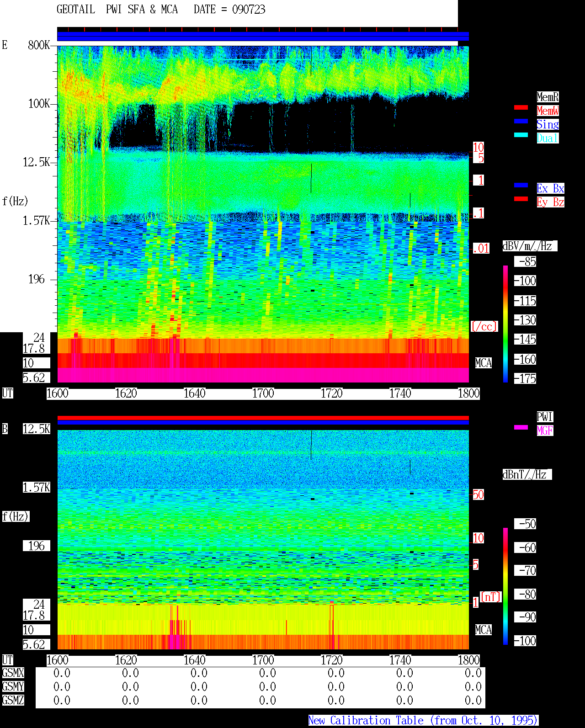The height and width of the screenshot is (728, 585).
Task: Click the 'MGF' legend label
Action: pyautogui.click(x=545, y=430)
